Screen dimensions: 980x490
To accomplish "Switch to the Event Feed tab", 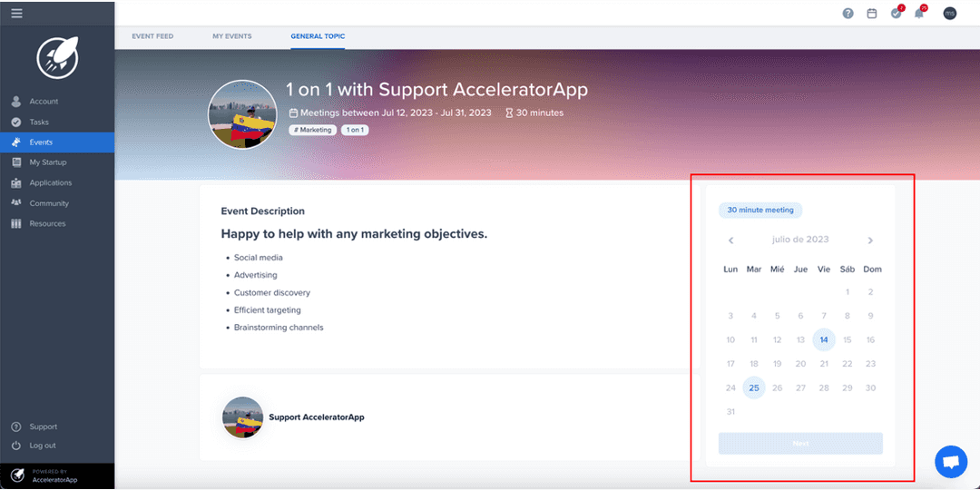I will (152, 36).
